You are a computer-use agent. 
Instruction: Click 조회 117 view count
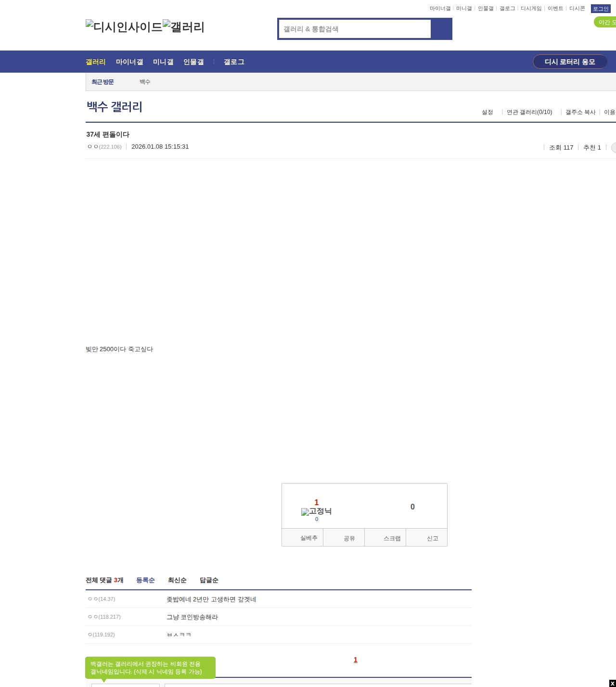[561, 148]
